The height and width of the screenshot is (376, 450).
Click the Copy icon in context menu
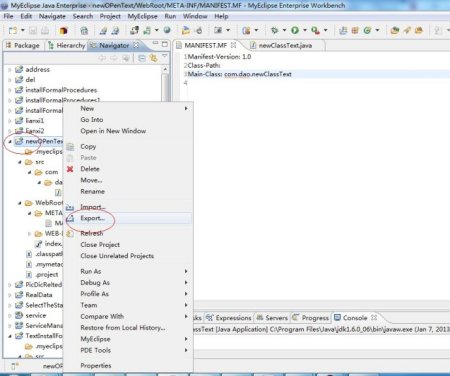click(70, 147)
